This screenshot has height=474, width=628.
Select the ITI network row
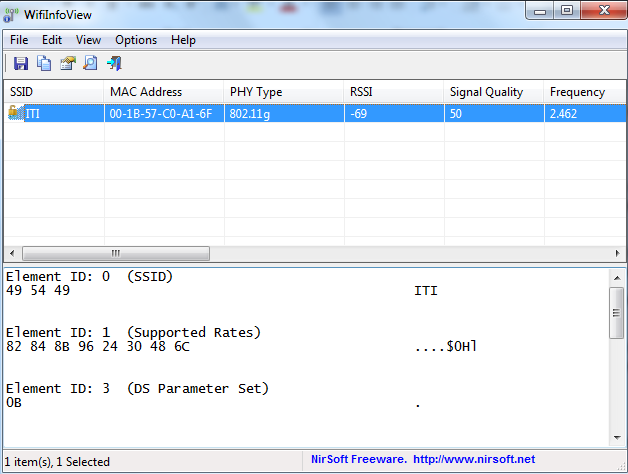pyautogui.click(x=315, y=113)
